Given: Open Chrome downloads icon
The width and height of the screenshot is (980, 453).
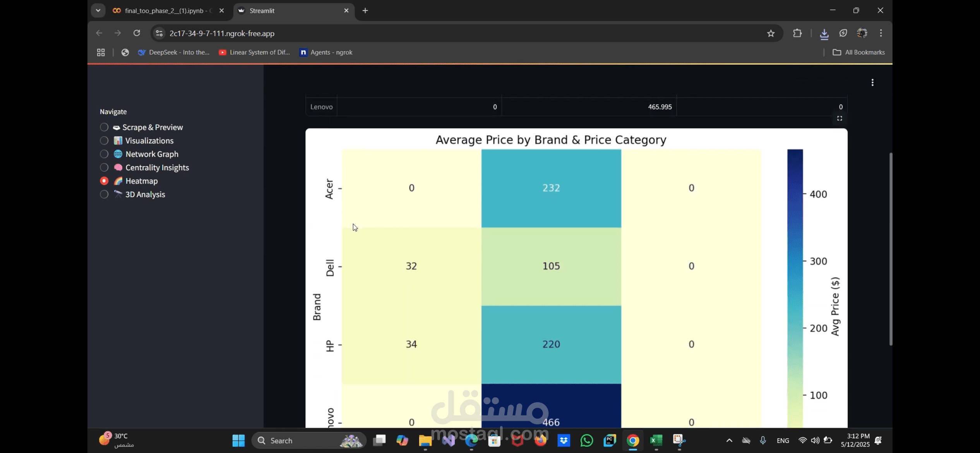Looking at the screenshot, I should click(824, 34).
